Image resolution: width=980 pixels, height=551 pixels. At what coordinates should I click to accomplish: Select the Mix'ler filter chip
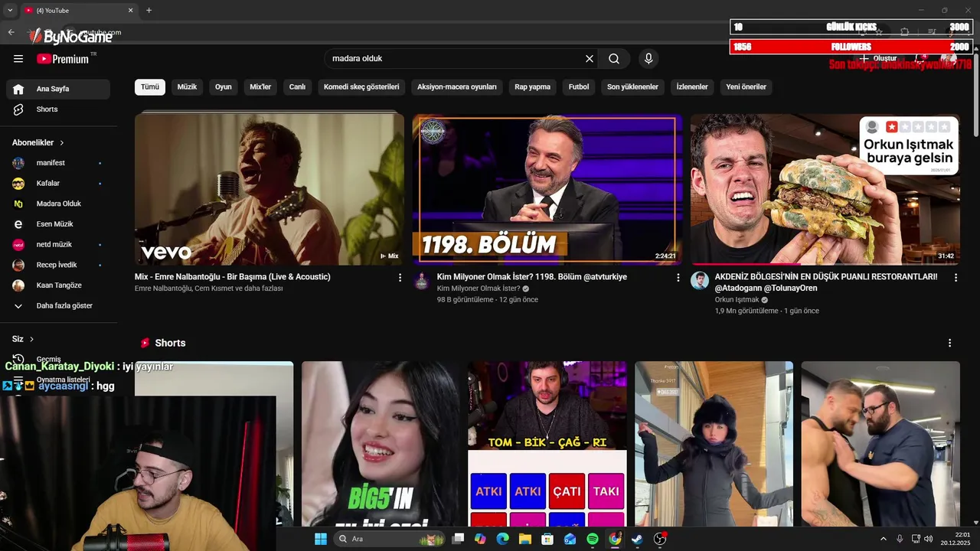point(260,86)
